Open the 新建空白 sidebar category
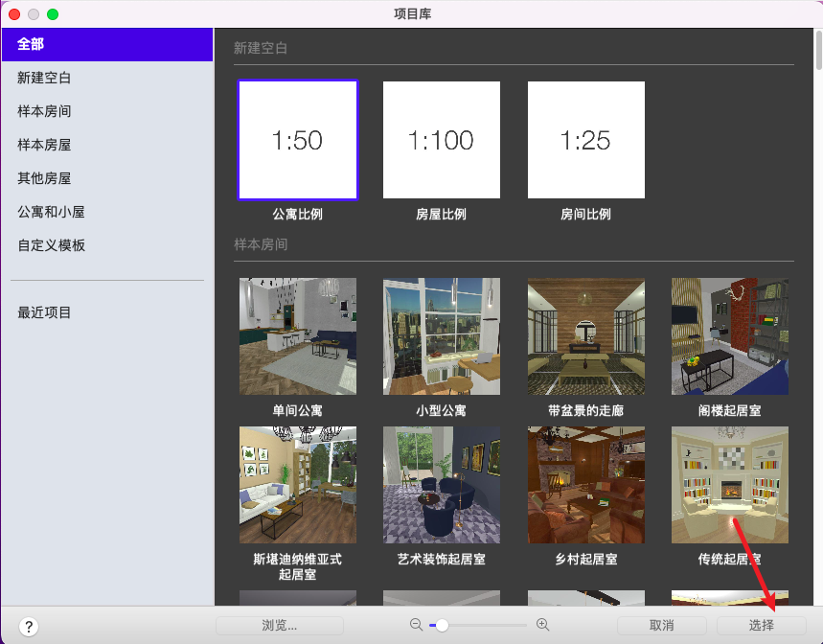This screenshot has width=823, height=644. [x=107, y=78]
